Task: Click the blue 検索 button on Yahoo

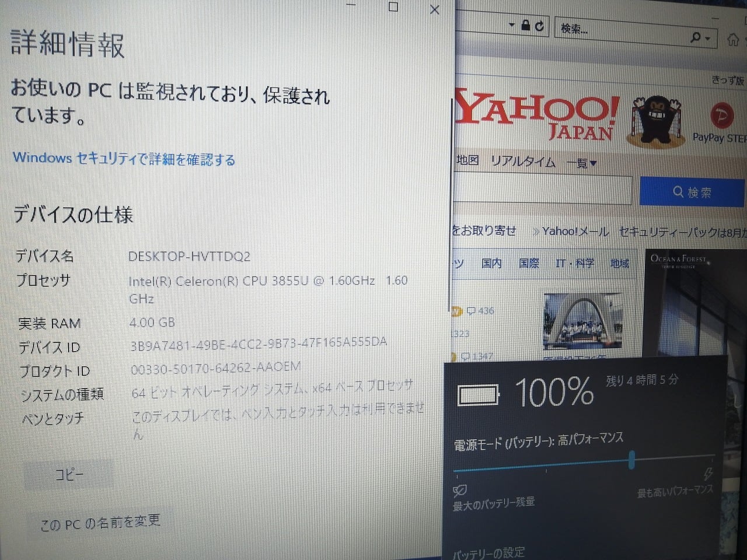Action: (x=692, y=192)
